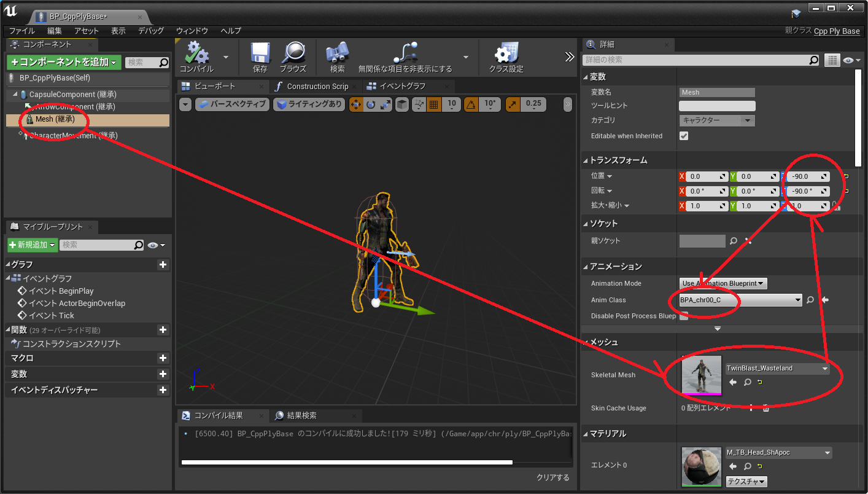Click the Browse (ブラウズ) magnifier icon
The height and width of the screenshot is (494, 868).
pyautogui.click(x=293, y=53)
